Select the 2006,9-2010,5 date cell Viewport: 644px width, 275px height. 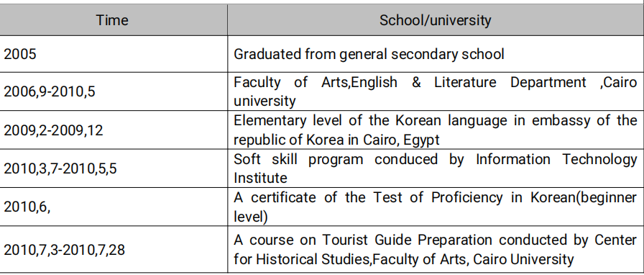[x=114, y=91]
